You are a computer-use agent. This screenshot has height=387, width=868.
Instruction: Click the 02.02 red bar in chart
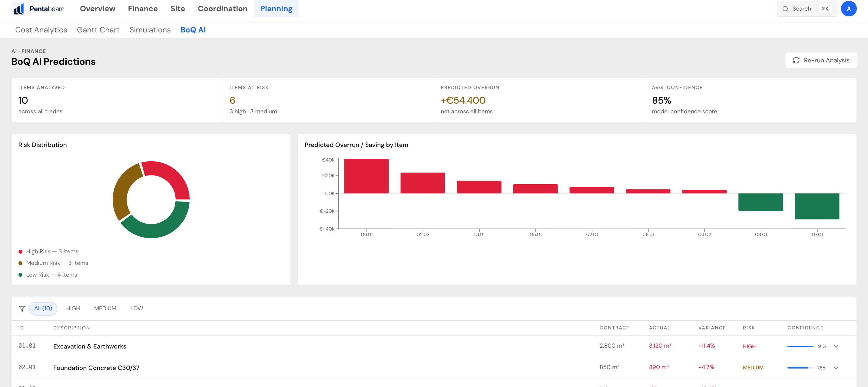coord(422,183)
